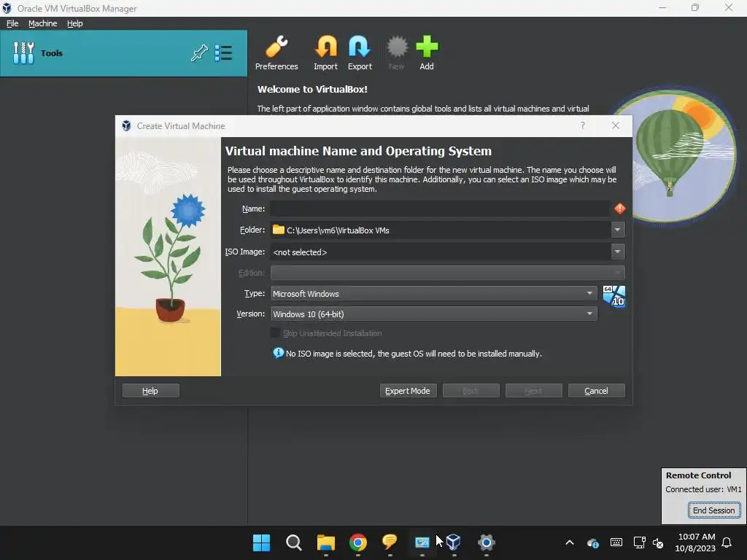747x560 pixels.
Task: Click into the Name input field
Action: [440, 209]
